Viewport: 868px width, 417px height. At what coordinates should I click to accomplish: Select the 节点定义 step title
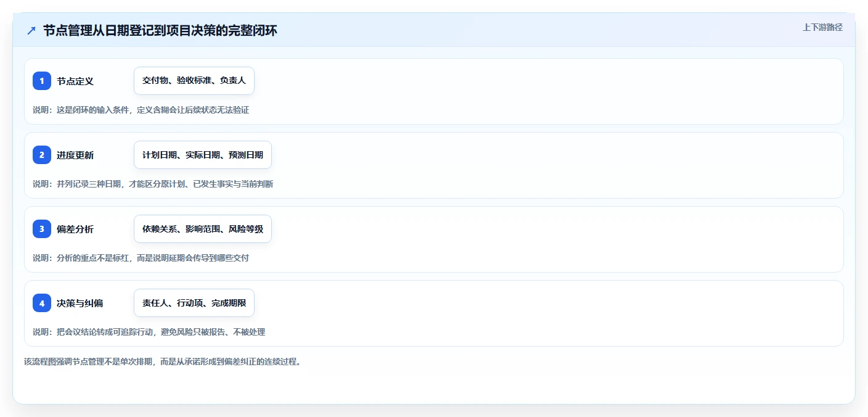(75, 81)
